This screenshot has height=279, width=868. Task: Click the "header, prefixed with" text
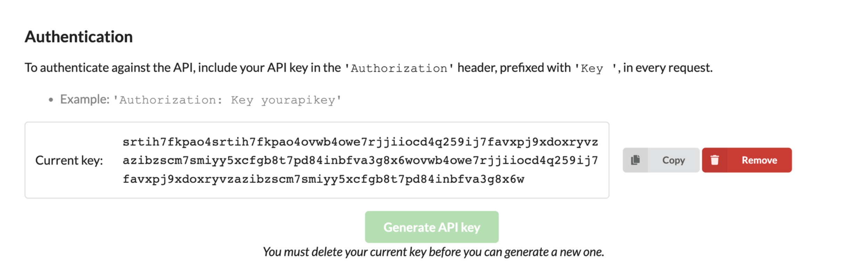click(514, 68)
